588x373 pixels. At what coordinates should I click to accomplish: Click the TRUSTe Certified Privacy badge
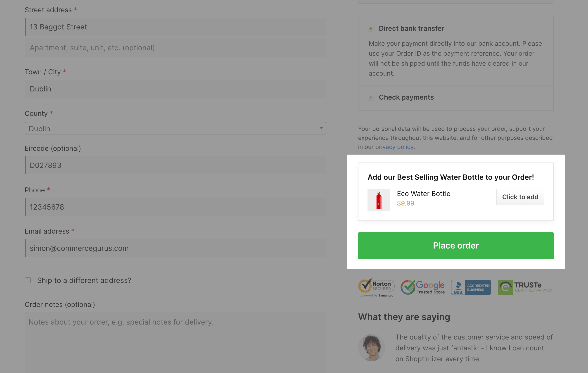(x=525, y=287)
